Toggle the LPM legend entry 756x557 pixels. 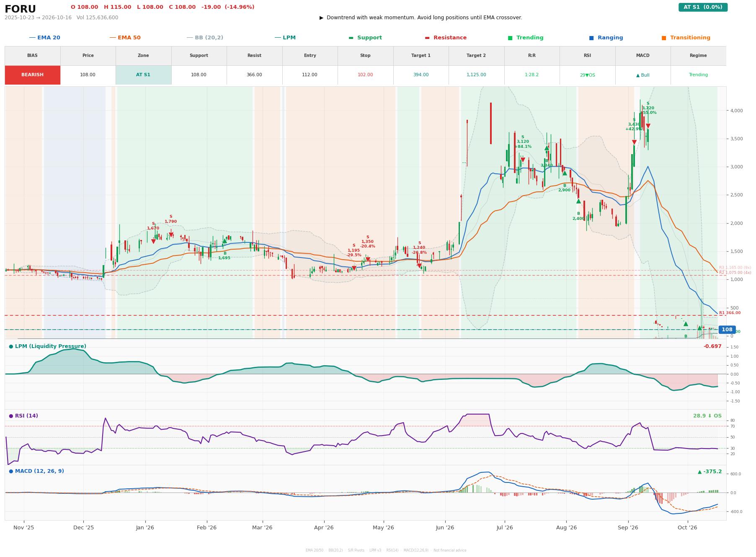tap(285, 38)
